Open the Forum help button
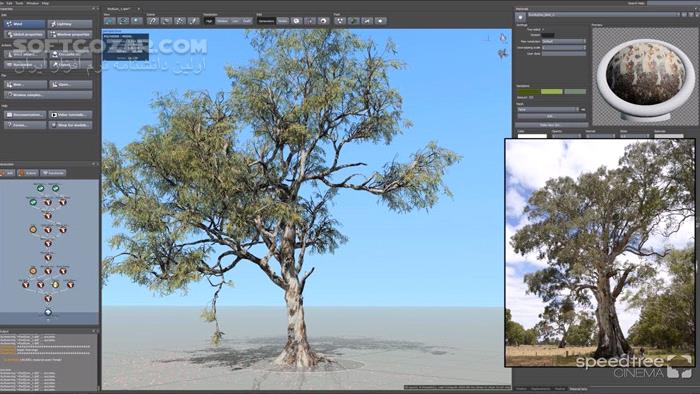 click(25, 125)
